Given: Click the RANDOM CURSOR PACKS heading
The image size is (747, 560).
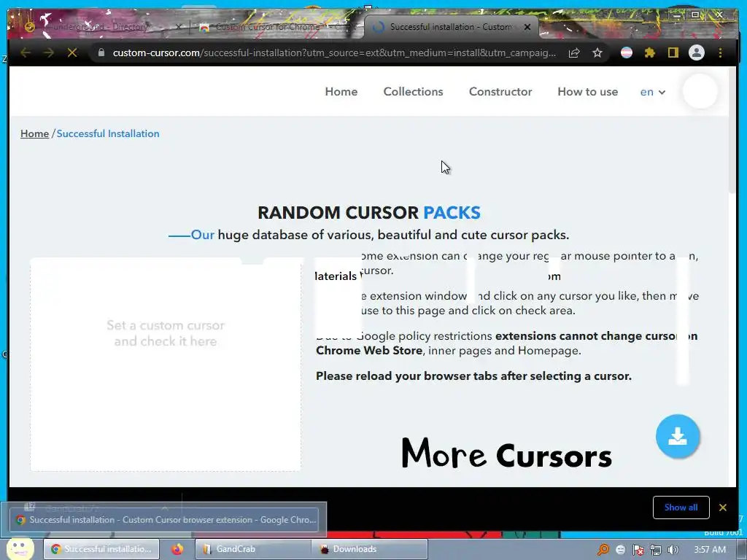Looking at the screenshot, I should pyautogui.click(x=368, y=213).
